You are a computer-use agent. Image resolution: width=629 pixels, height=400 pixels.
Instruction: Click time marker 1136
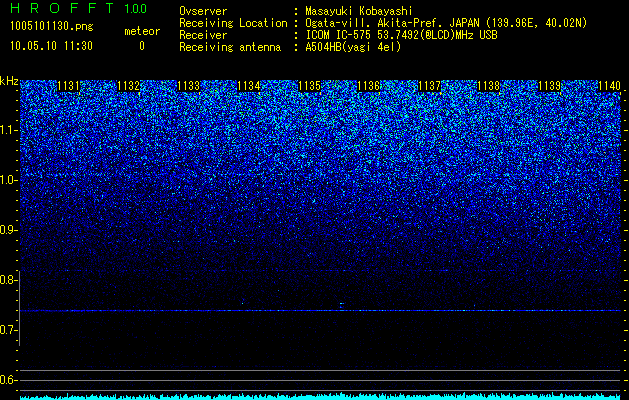coord(369,86)
